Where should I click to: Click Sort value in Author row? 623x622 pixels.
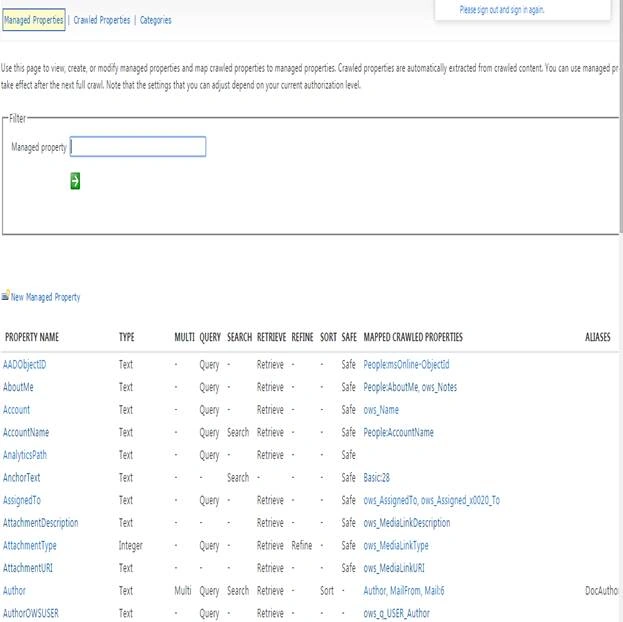[x=327, y=591]
